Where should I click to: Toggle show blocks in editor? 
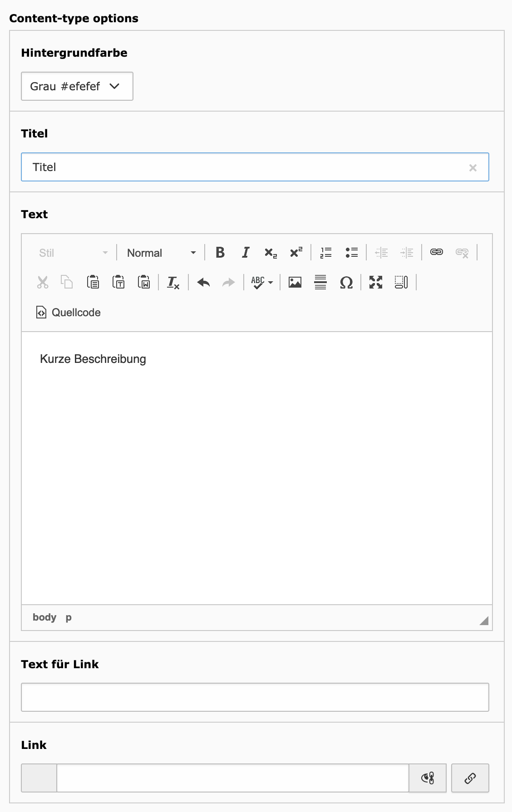click(401, 283)
